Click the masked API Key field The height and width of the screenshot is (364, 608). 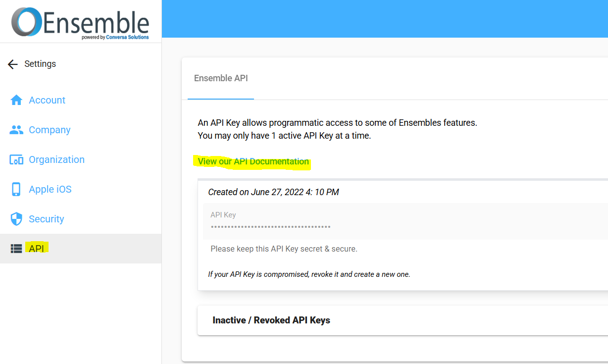[x=405, y=221]
